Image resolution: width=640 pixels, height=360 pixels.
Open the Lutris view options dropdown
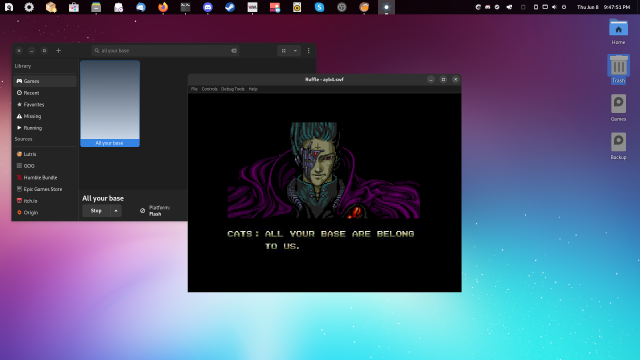click(x=295, y=51)
